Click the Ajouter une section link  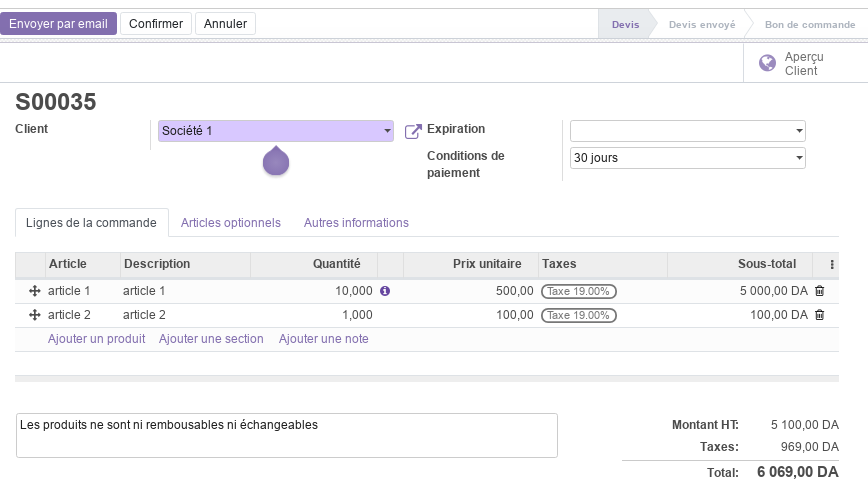point(211,339)
